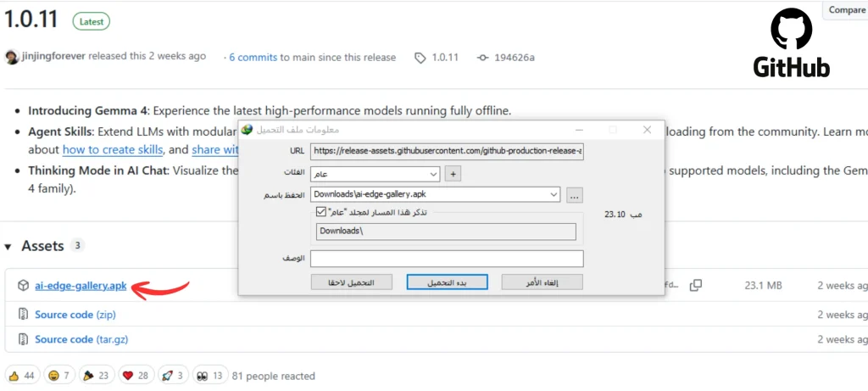Image resolution: width=868 pixels, height=391 pixels.
Task: Open the Compare dropdown
Action: (x=845, y=10)
